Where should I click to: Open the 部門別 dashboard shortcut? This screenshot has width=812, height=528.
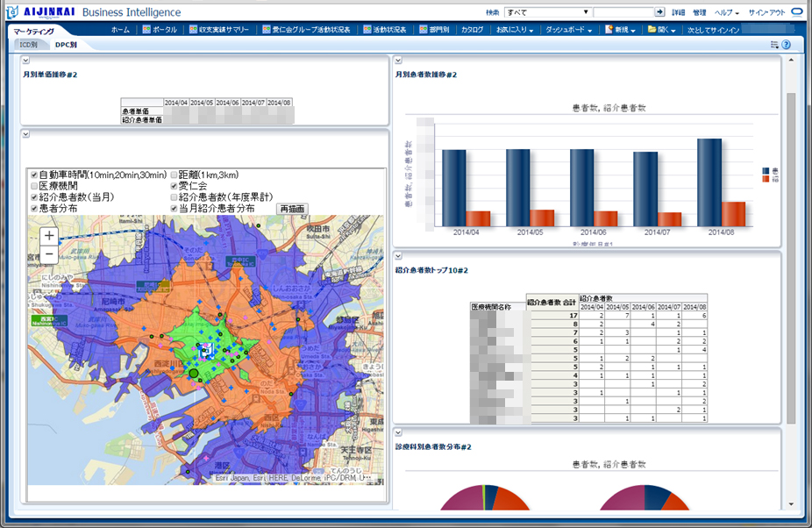coord(434,30)
